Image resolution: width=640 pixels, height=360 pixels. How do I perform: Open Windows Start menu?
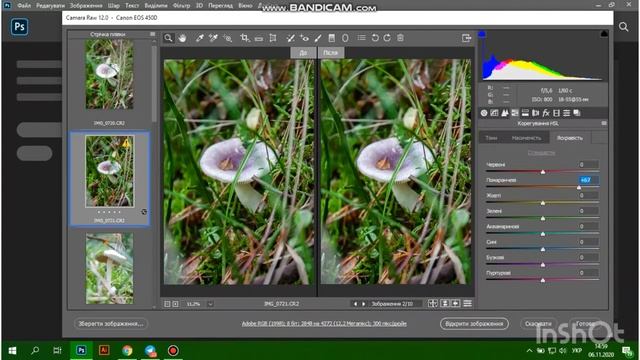pos(12,351)
